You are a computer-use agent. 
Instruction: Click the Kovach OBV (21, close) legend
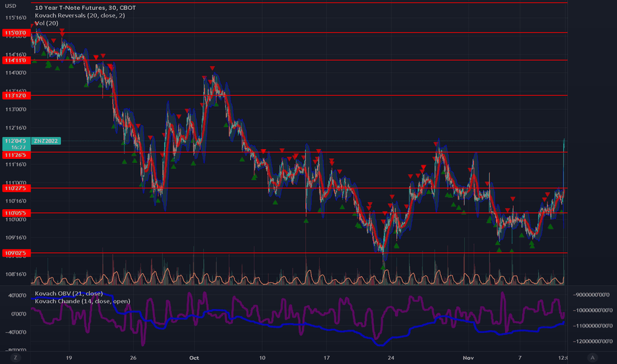pyautogui.click(x=69, y=294)
